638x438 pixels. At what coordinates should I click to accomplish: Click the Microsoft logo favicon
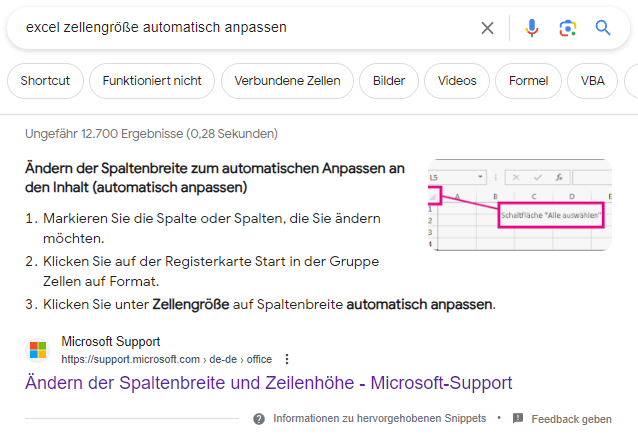37,350
